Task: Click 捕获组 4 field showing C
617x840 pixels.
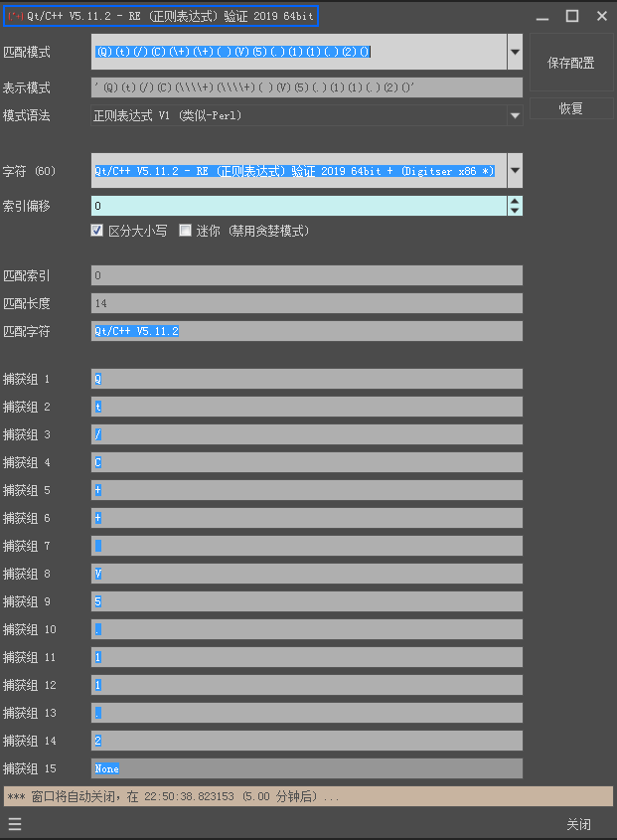Action: pyautogui.click(x=307, y=462)
